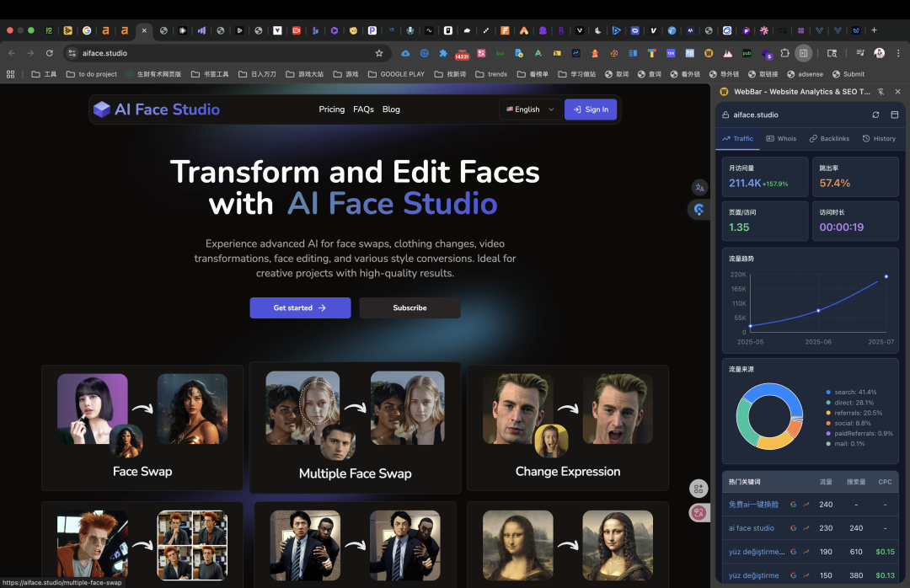Open the Chrome three-dot menu

(898, 53)
